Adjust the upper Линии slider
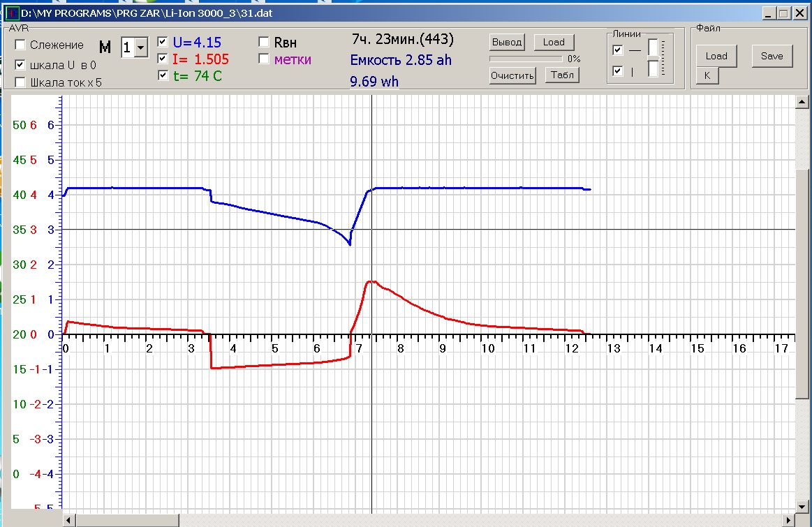The image size is (812, 527). pyautogui.click(x=653, y=47)
